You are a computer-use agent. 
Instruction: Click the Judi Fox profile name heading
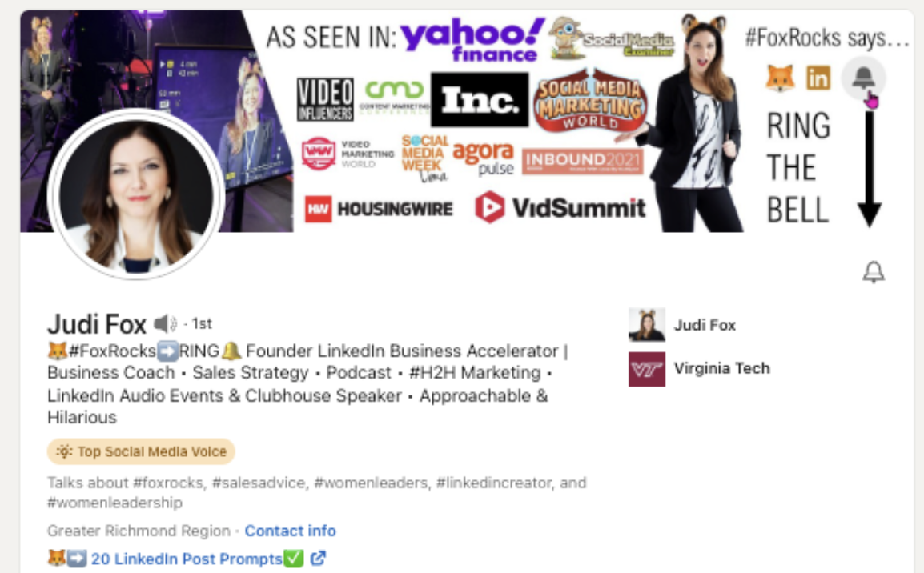click(97, 324)
